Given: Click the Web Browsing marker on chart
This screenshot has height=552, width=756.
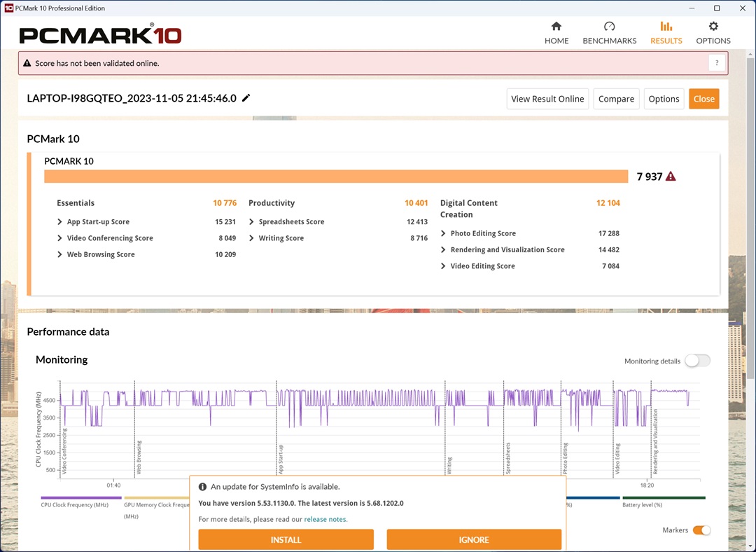Looking at the screenshot, I should (139, 457).
